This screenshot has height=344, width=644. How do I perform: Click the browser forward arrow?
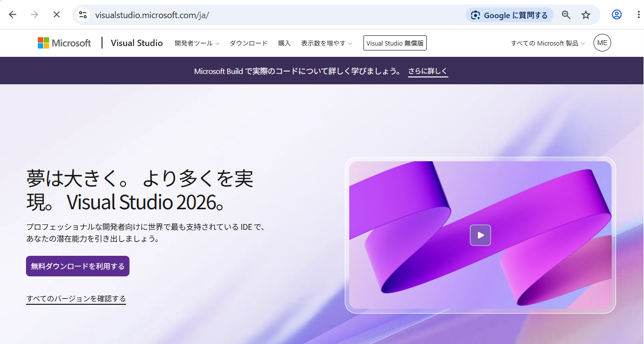click(34, 15)
